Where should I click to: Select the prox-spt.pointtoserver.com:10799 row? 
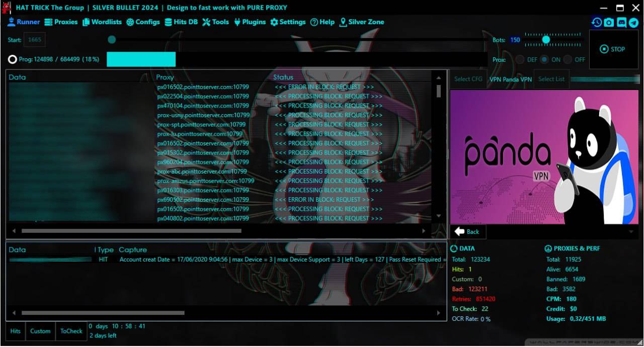tap(220, 124)
